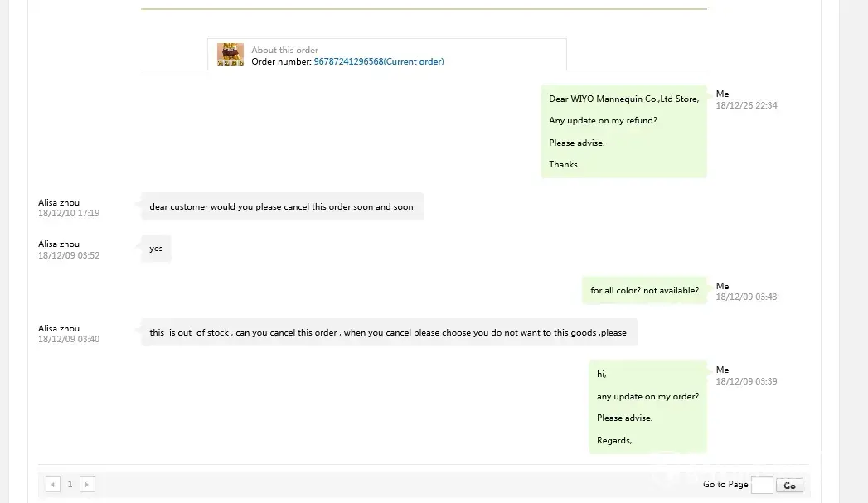Click the "out of stock" seller message
Image resolution: width=868 pixels, height=503 pixels.
click(388, 333)
